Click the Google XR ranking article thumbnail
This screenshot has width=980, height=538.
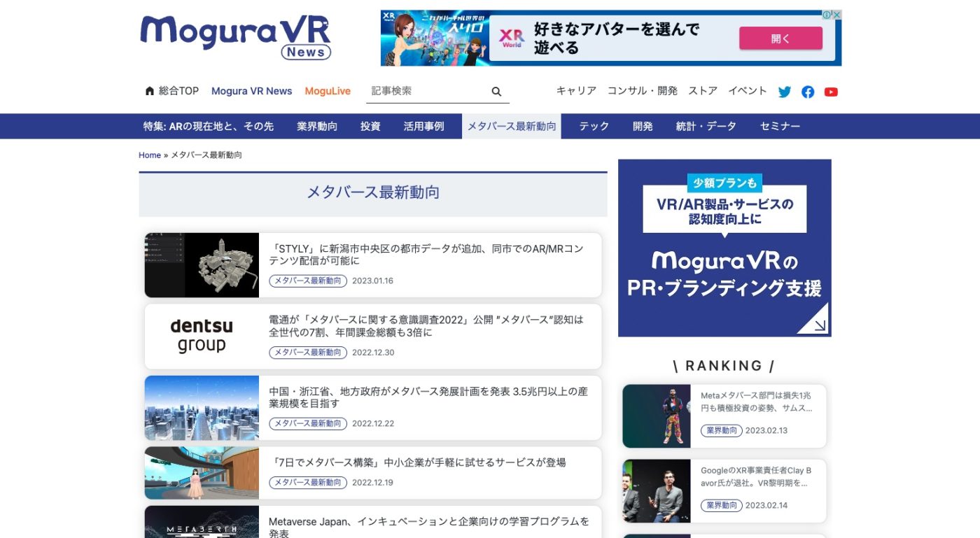click(x=657, y=491)
